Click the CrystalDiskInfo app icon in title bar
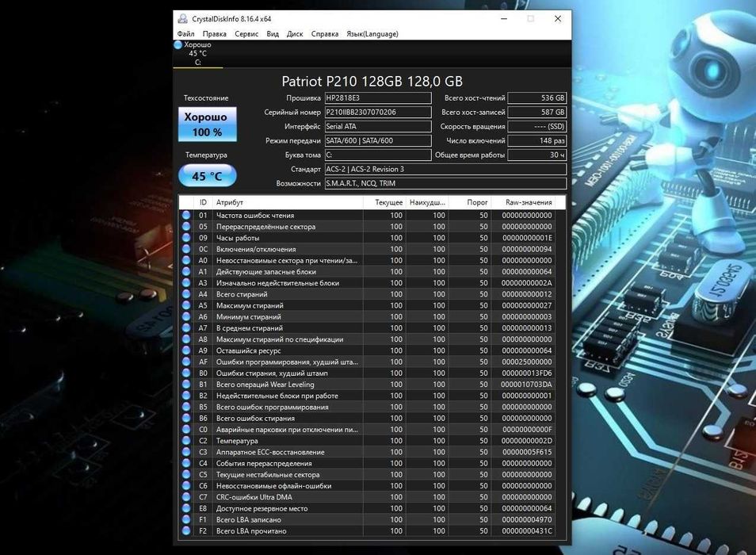756x555 pixels. (183, 19)
